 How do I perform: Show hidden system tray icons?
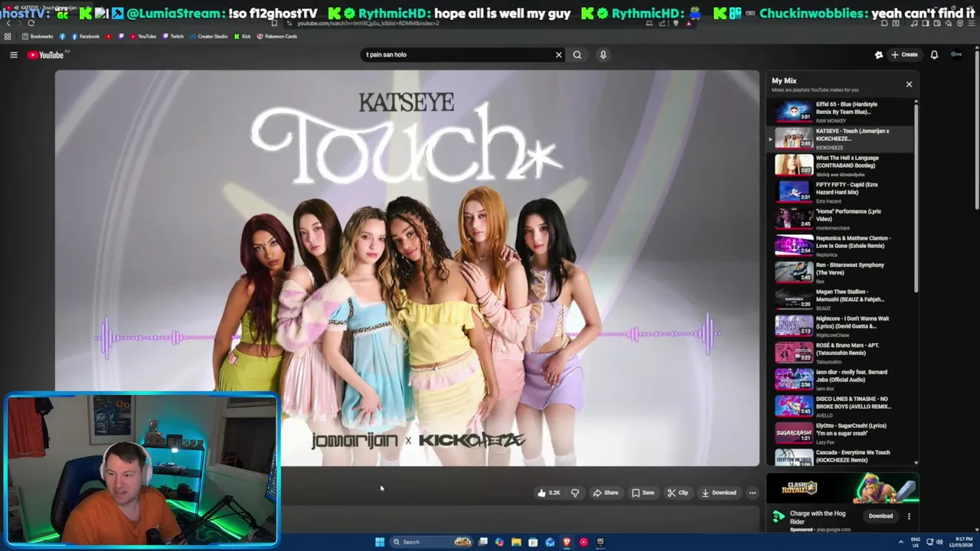click(x=900, y=542)
